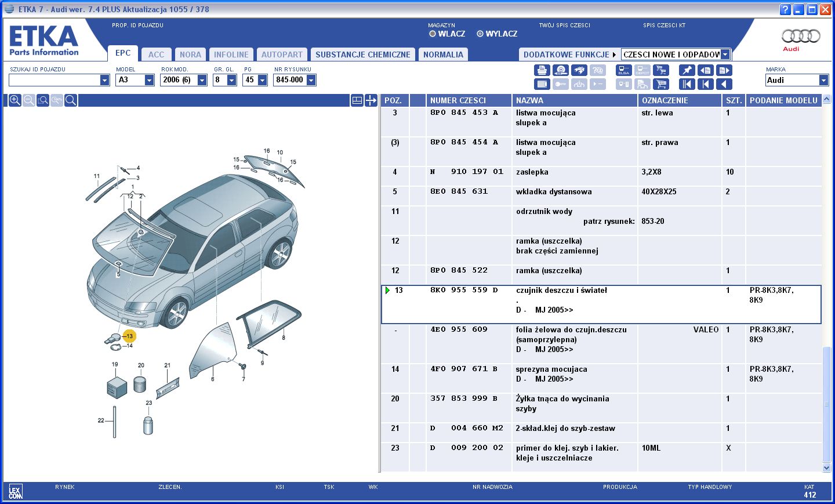Open the Nr Rysunku 845-000 dropdown arrow
835x504 pixels.
pyautogui.click(x=311, y=80)
